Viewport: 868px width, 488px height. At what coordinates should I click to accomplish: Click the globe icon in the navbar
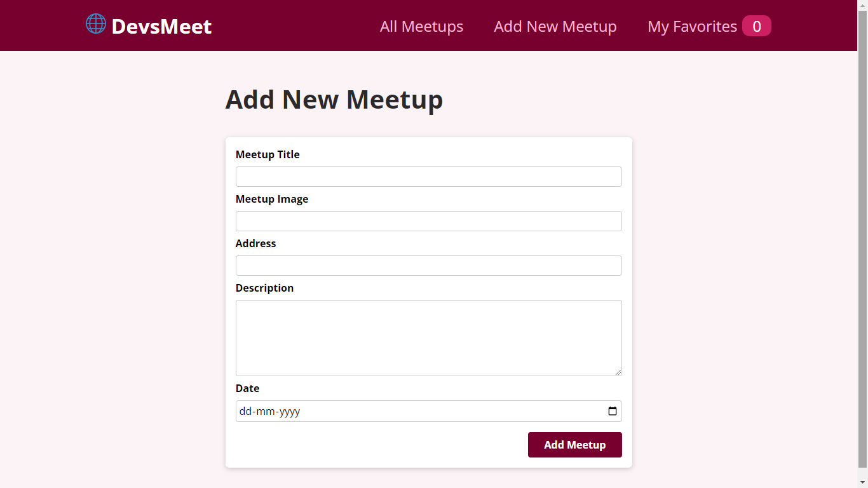point(95,24)
